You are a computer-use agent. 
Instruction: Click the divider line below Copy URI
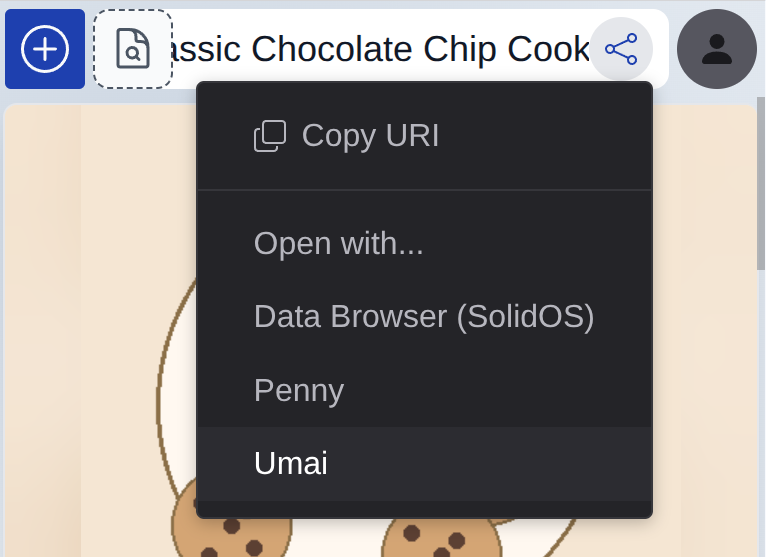pyautogui.click(x=424, y=189)
